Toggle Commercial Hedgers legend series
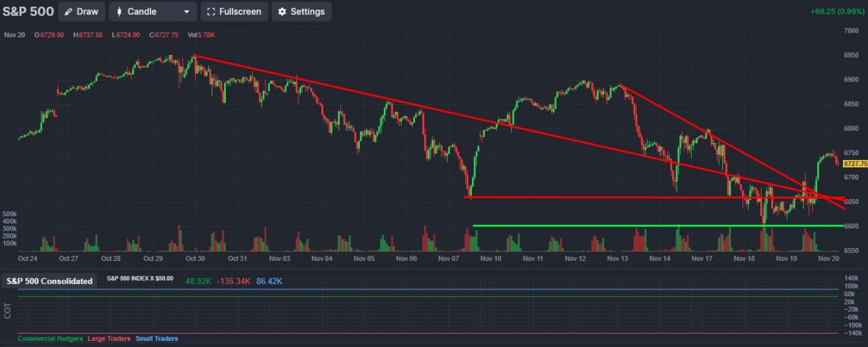This screenshot has height=347, width=868. click(50, 338)
